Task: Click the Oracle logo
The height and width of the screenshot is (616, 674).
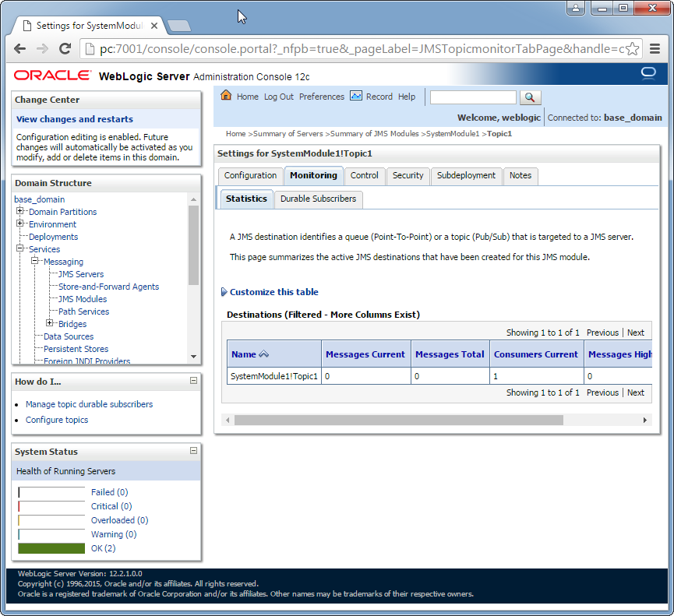Action: 52,76
